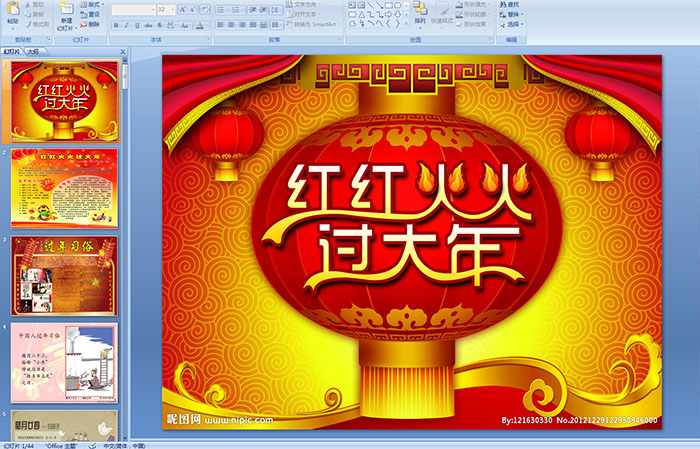Image resolution: width=700 pixels, height=449 pixels.
Task: Click the spell check icon in status bar
Action: [x=92, y=445]
